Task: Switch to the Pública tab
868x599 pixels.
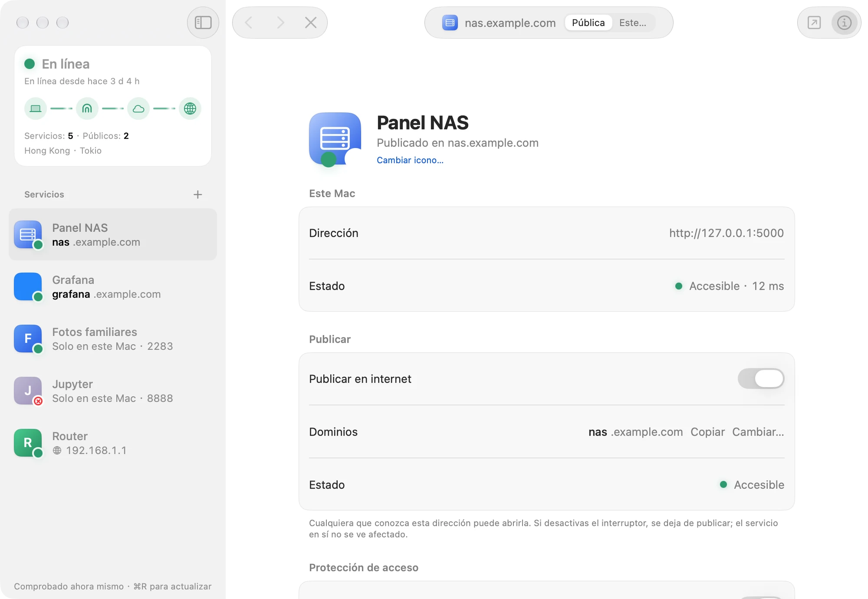Action: coord(589,23)
